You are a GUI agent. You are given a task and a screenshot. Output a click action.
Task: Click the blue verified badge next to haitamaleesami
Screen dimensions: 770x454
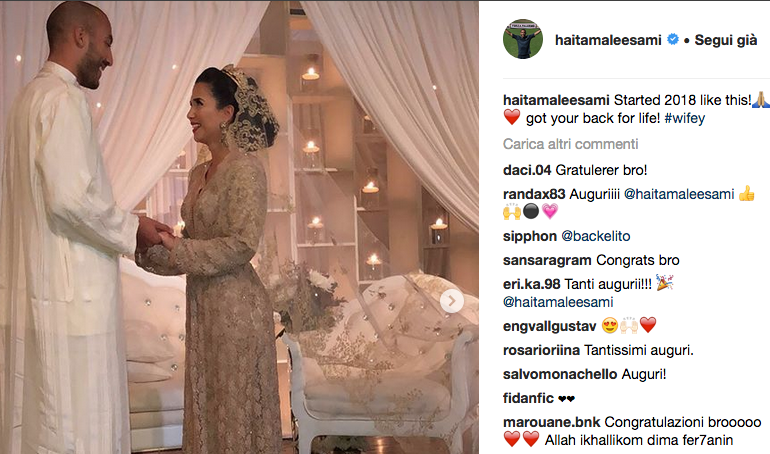673,39
